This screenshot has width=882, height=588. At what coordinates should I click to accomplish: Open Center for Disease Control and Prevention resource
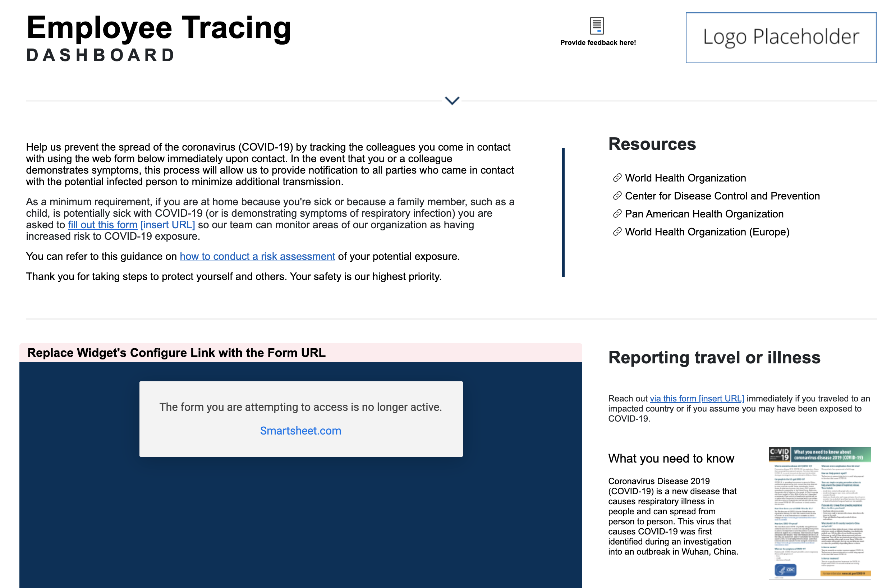click(722, 196)
